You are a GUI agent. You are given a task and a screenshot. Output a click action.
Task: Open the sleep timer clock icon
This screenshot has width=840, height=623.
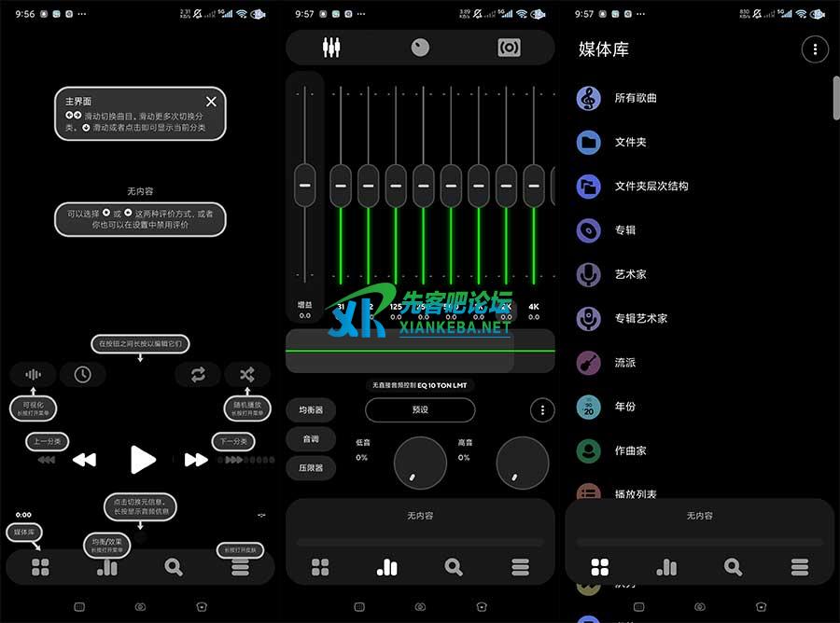click(x=83, y=375)
